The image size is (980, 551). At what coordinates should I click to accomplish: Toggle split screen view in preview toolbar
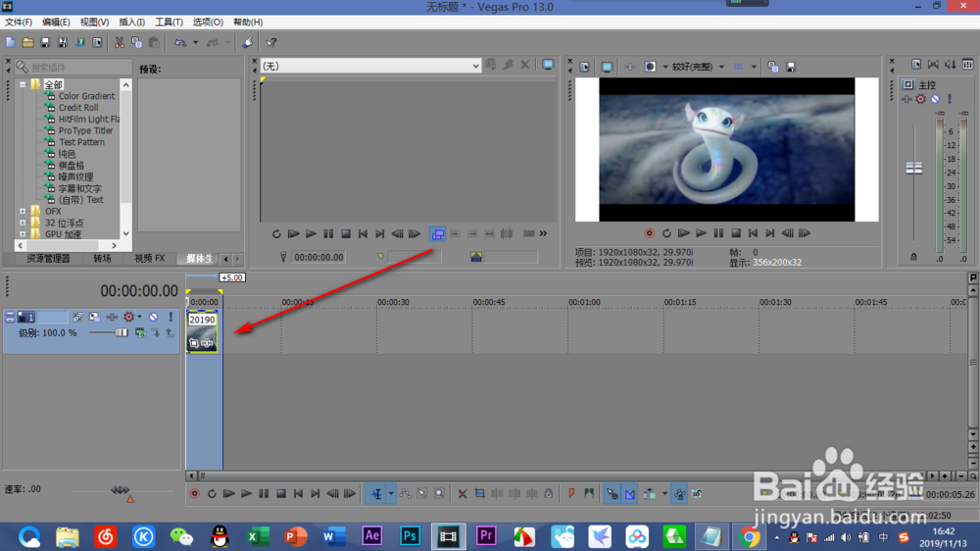coord(650,67)
